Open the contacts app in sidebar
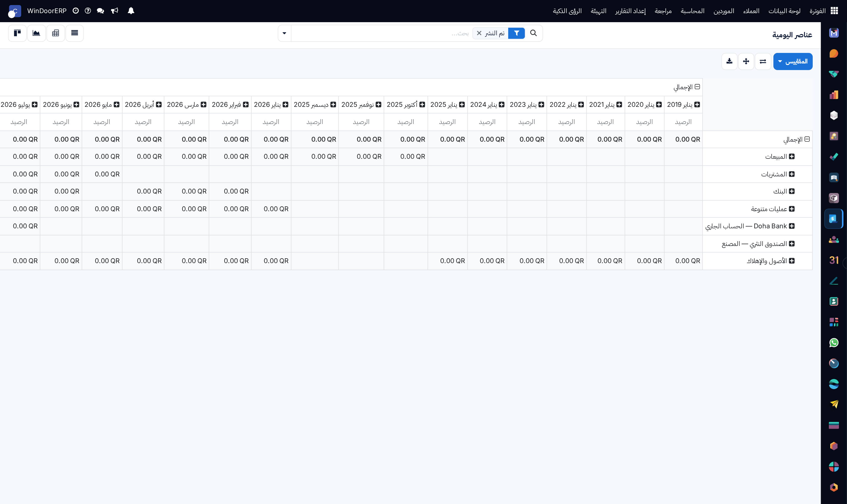847x504 pixels. point(834,301)
